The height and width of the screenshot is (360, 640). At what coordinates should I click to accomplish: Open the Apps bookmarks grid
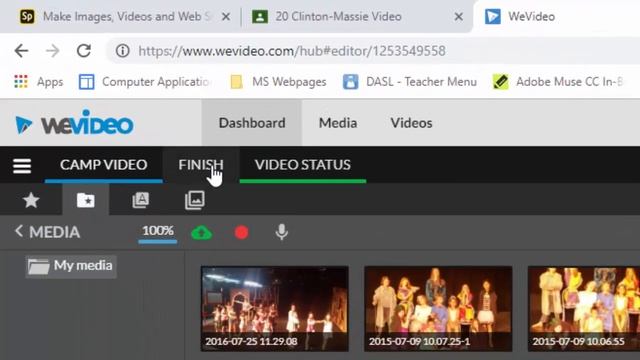pyautogui.click(x=38, y=82)
